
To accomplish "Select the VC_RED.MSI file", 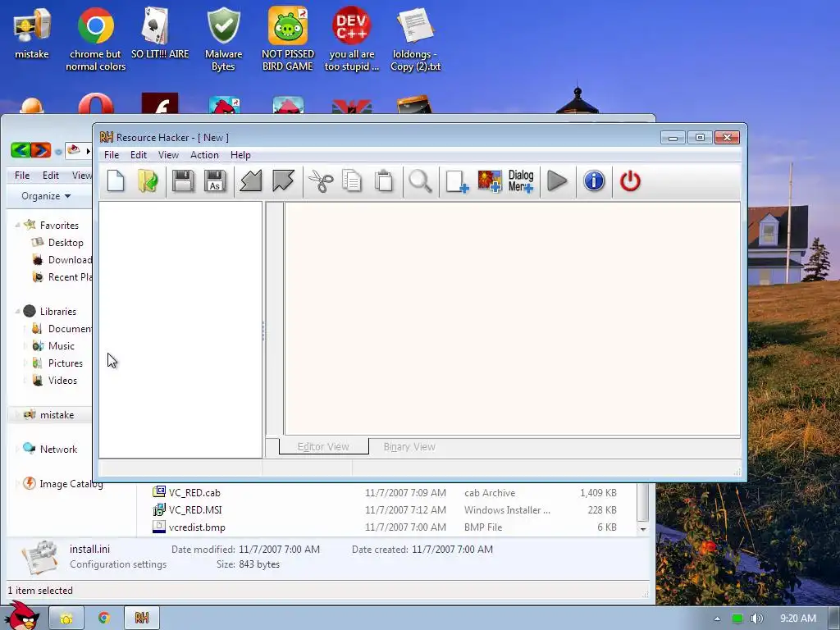I will coord(195,510).
